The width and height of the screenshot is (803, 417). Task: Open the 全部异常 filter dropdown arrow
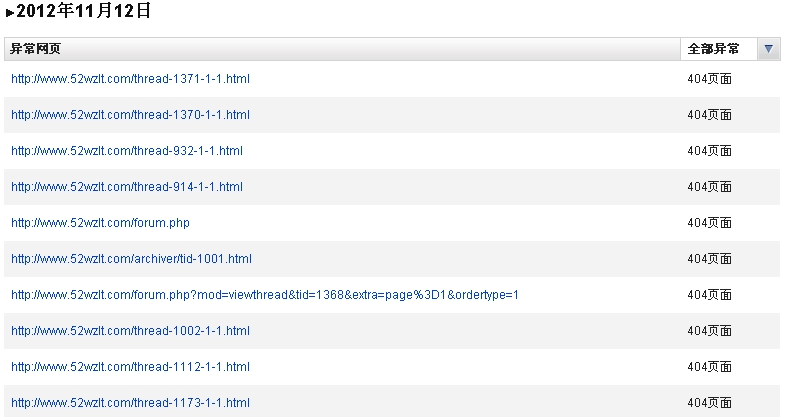coord(768,49)
